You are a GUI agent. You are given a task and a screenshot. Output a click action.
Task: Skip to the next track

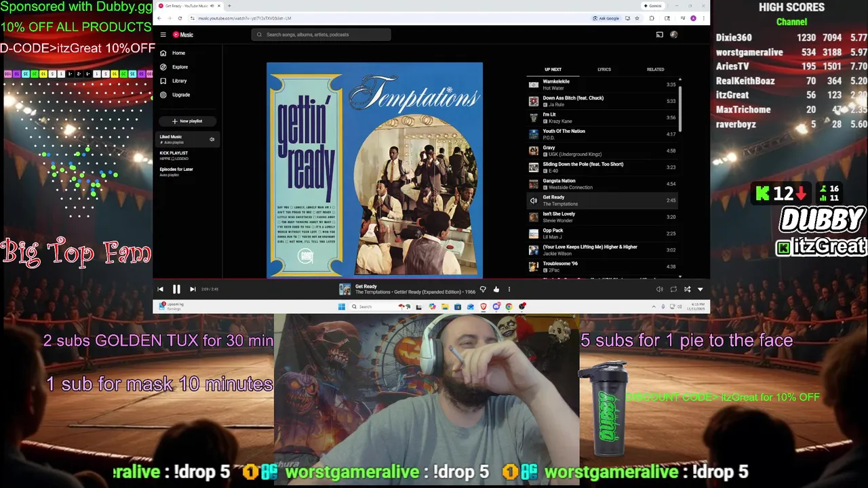click(x=193, y=289)
